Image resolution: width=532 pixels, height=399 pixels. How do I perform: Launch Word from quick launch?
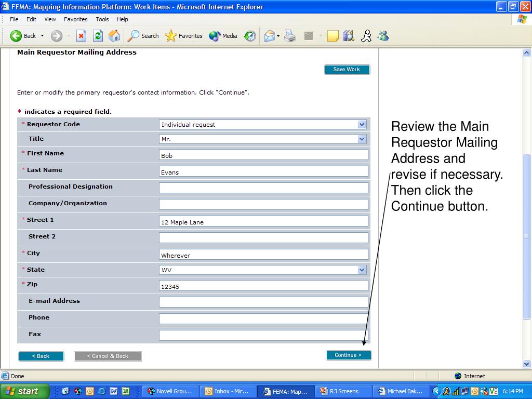point(114,391)
